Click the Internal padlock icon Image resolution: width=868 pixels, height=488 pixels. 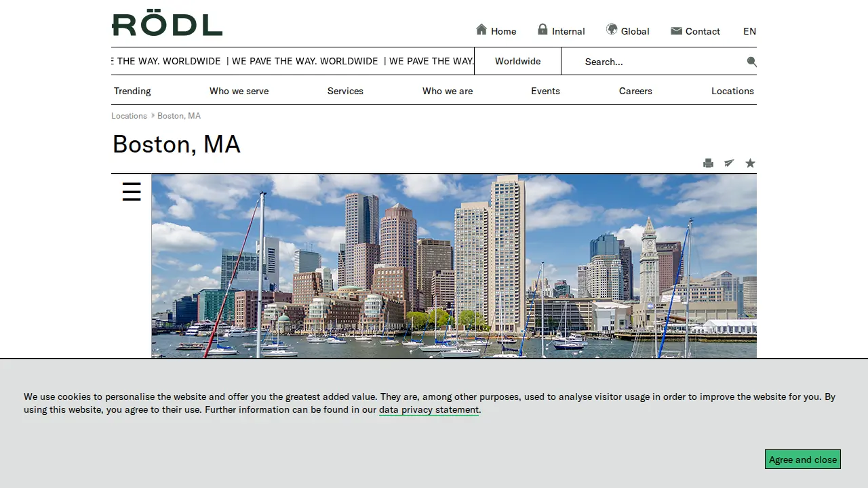pyautogui.click(x=542, y=29)
